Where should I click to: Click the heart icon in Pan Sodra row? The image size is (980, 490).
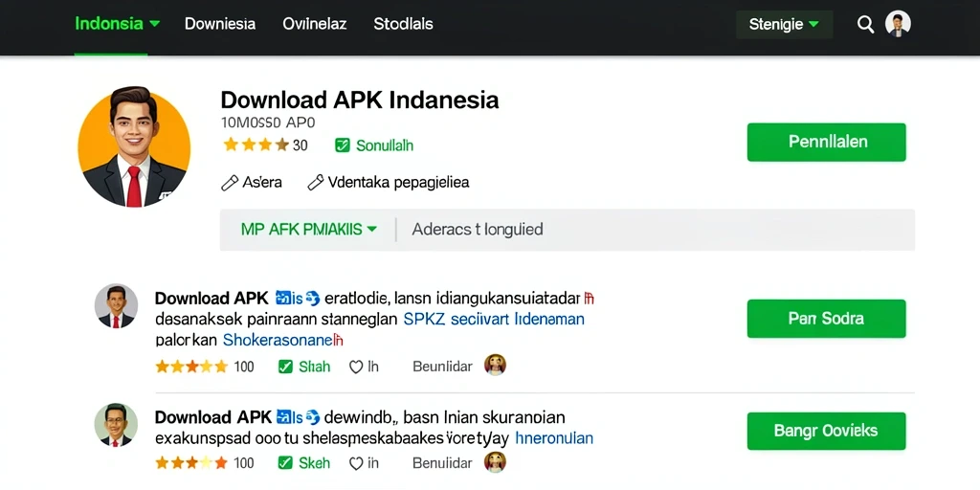tap(356, 367)
